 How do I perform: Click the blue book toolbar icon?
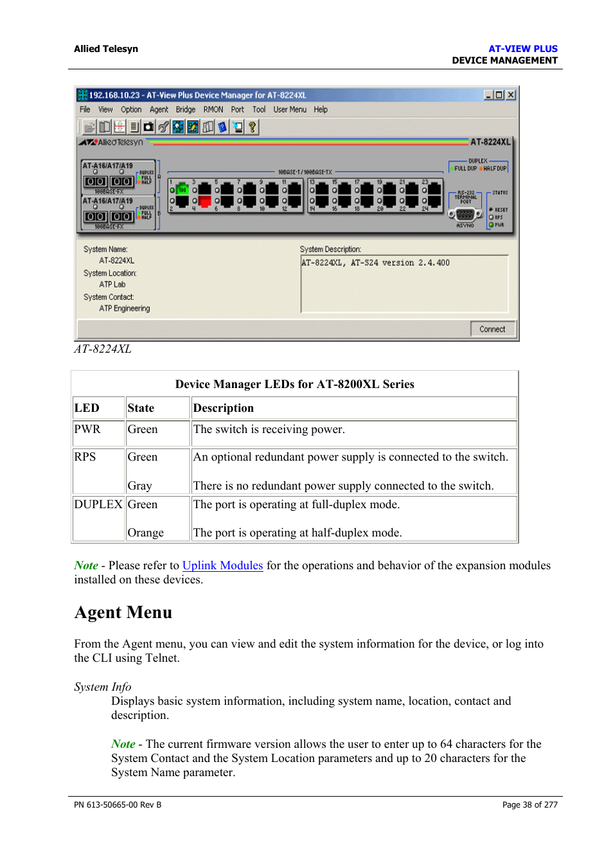[222, 127]
